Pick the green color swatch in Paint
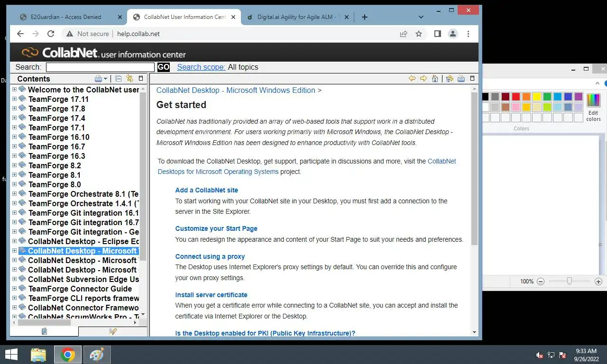Image resolution: width=607 pixels, height=364 pixels. (x=547, y=97)
